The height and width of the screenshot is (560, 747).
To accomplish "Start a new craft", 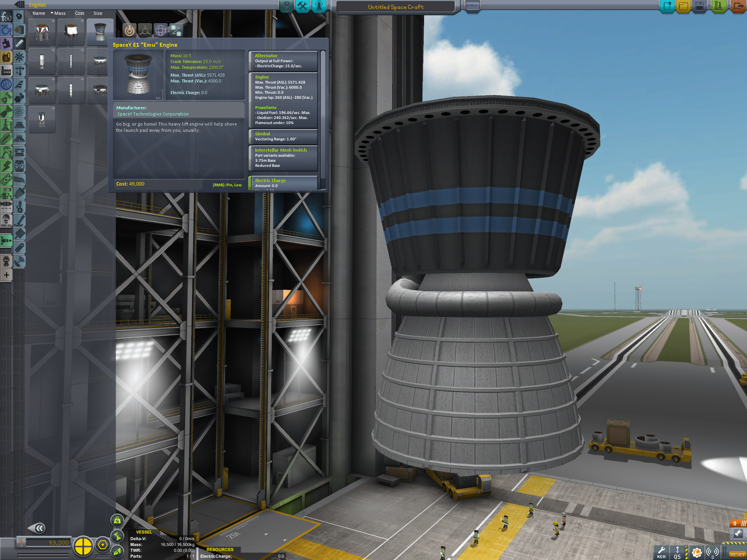I will 667,6.
